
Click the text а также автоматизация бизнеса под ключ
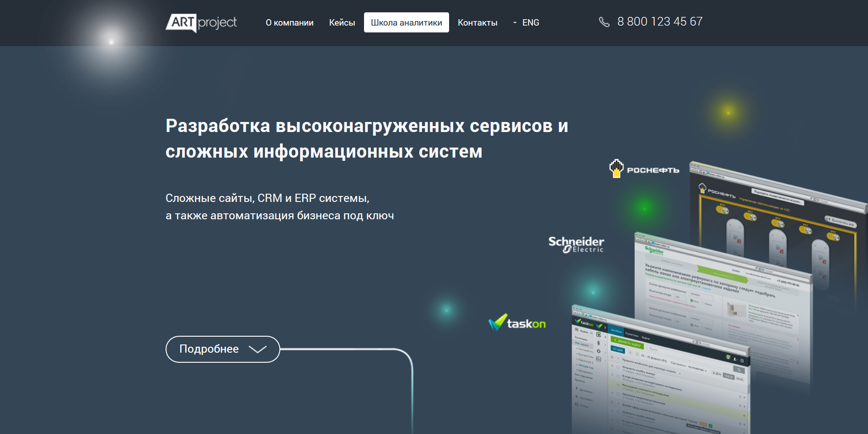[280, 216]
